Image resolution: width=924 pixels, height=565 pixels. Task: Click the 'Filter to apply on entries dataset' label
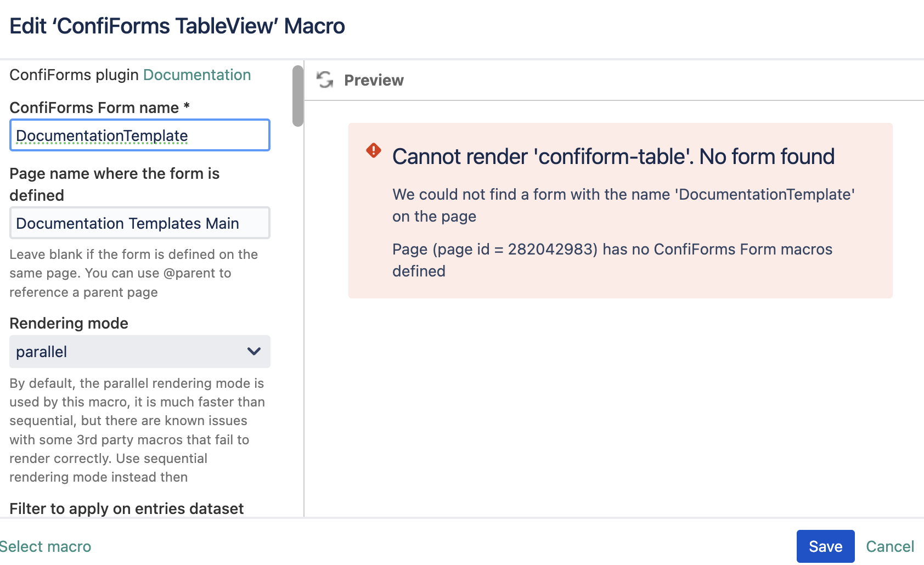(x=127, y=508)
